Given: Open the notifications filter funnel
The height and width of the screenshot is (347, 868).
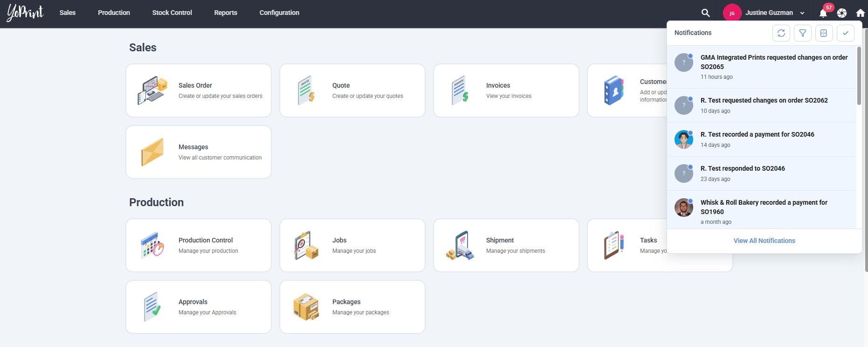Looking at the screenshot, I should pyautogui.click(x=802, y=33).
